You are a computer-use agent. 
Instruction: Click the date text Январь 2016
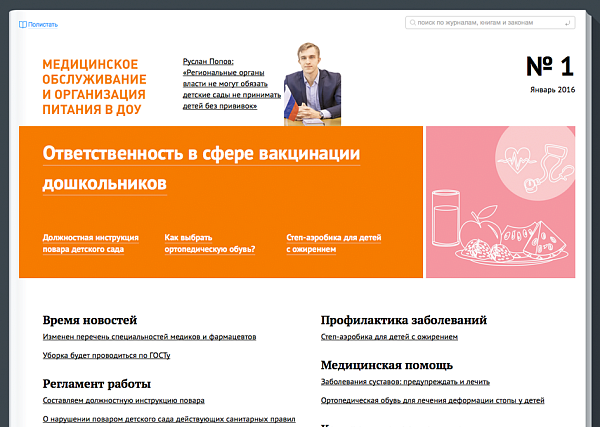(x=552, y=90)
